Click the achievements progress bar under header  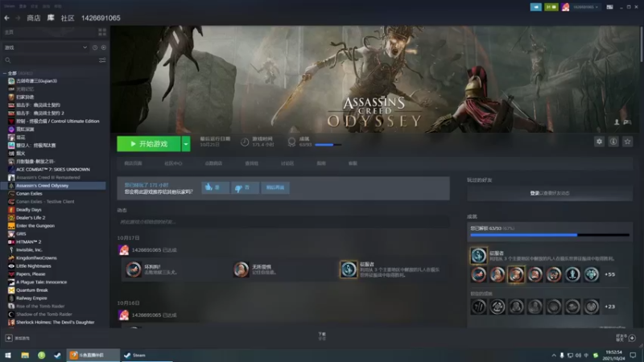(x=328, y=145)
